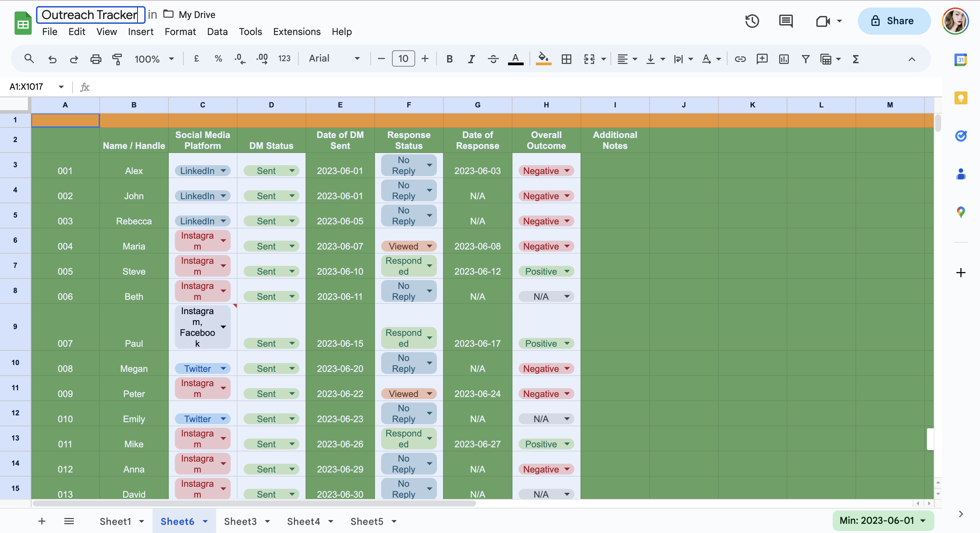Click the functions sigma icon

pos(855,59)
